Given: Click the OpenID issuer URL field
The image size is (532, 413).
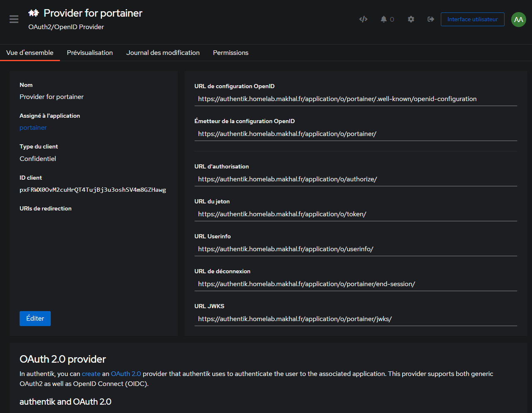Looking at the screenshot, I should coord(356,134).
